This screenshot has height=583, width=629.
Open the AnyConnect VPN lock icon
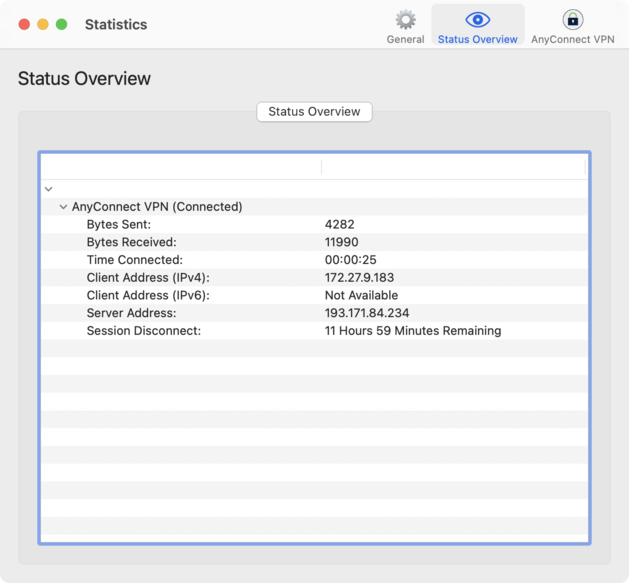tap(572, 20)
